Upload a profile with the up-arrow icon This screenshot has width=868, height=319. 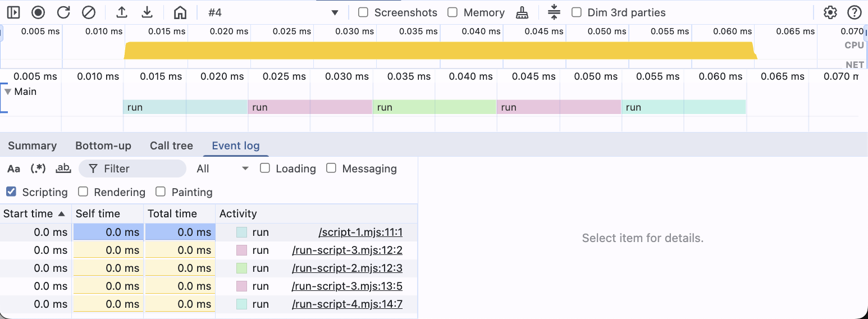click(121, 12)
